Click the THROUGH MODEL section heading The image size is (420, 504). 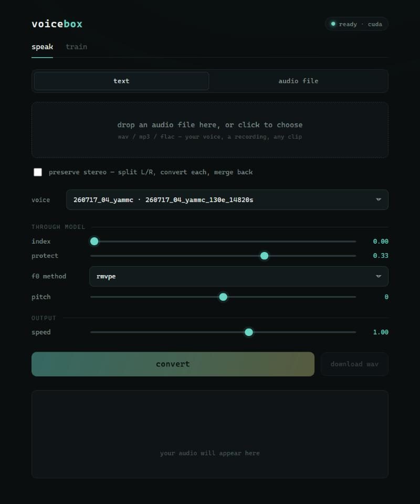pos(58,227)
